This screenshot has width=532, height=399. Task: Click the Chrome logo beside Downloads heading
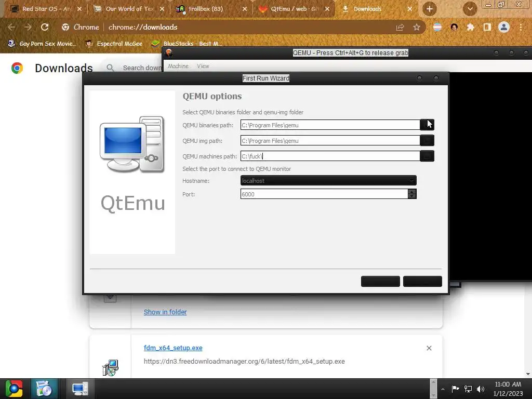(17, 68)
